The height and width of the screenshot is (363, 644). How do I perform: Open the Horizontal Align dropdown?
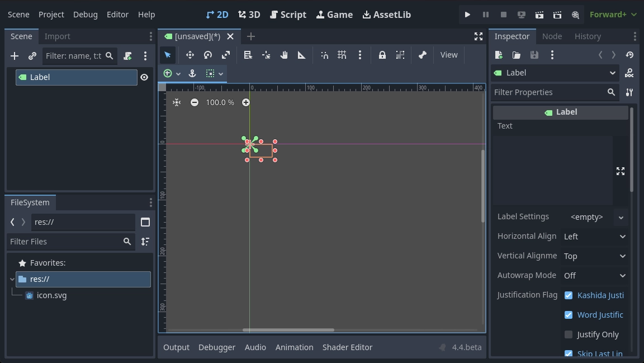click(594, 236)
